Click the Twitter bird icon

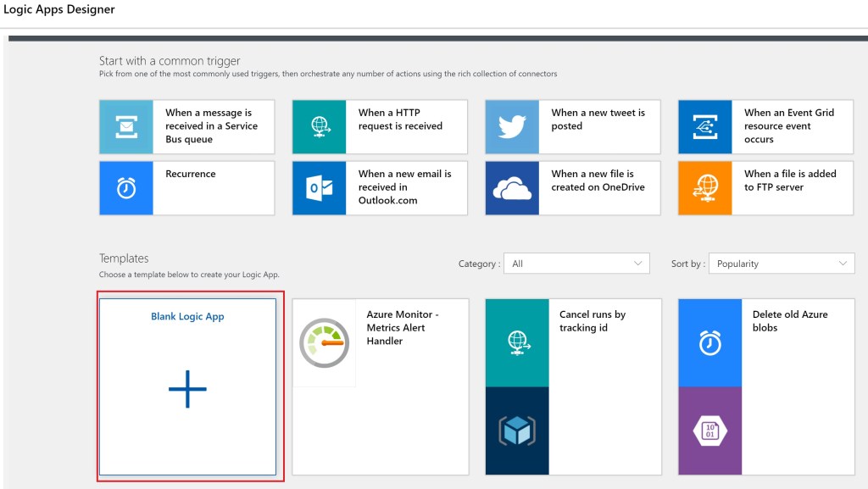click(512, 127)
